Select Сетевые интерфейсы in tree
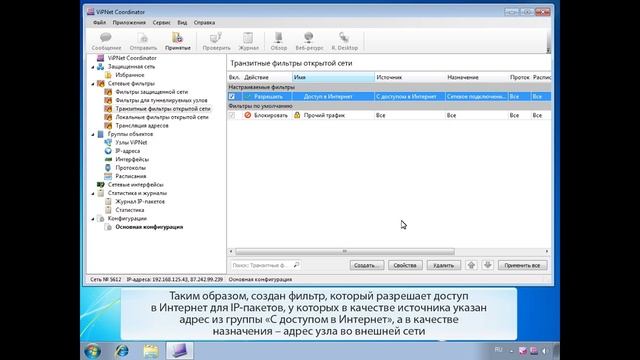The height and width of the screenshot is (360, 640). click(x=136, y=184)
